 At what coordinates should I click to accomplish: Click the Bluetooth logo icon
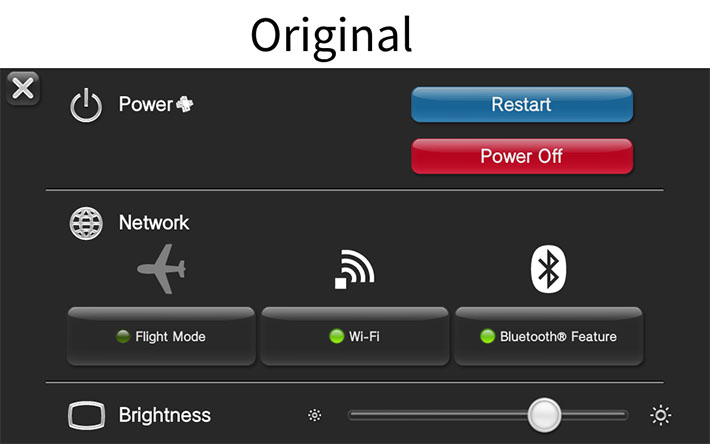coord(548,269)
